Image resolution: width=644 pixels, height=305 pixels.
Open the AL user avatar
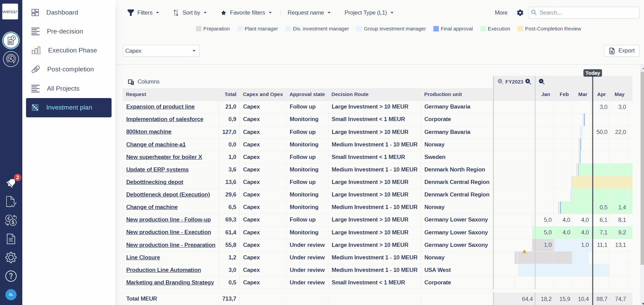(x=11, y=295)
